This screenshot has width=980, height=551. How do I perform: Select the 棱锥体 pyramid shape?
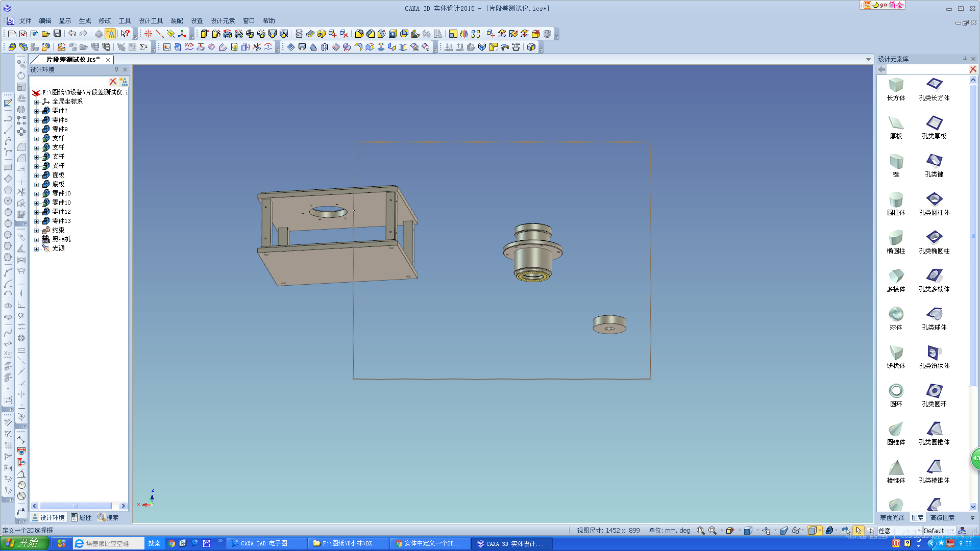[x=896, y=472]
